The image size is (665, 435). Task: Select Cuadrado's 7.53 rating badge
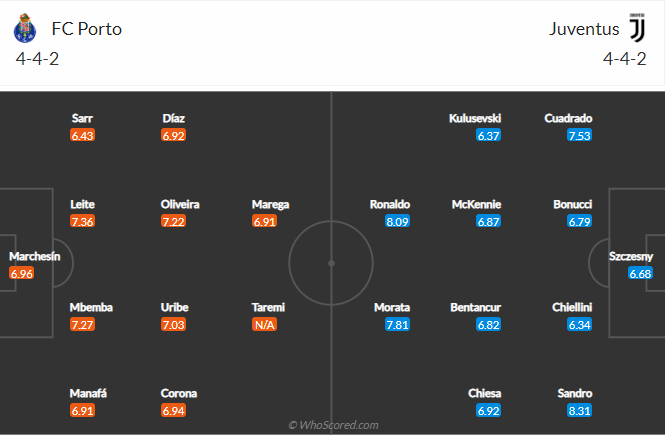pyautogui.click(x=579, y=135)
